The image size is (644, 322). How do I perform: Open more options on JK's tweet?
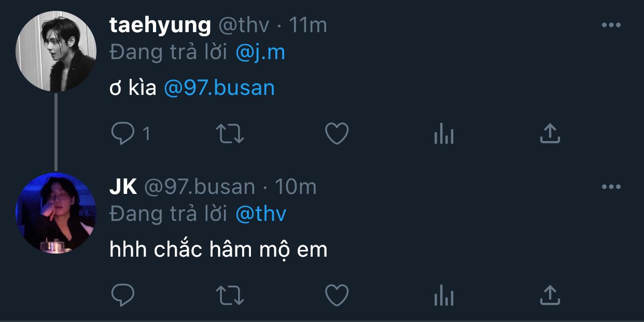[611, 187]
